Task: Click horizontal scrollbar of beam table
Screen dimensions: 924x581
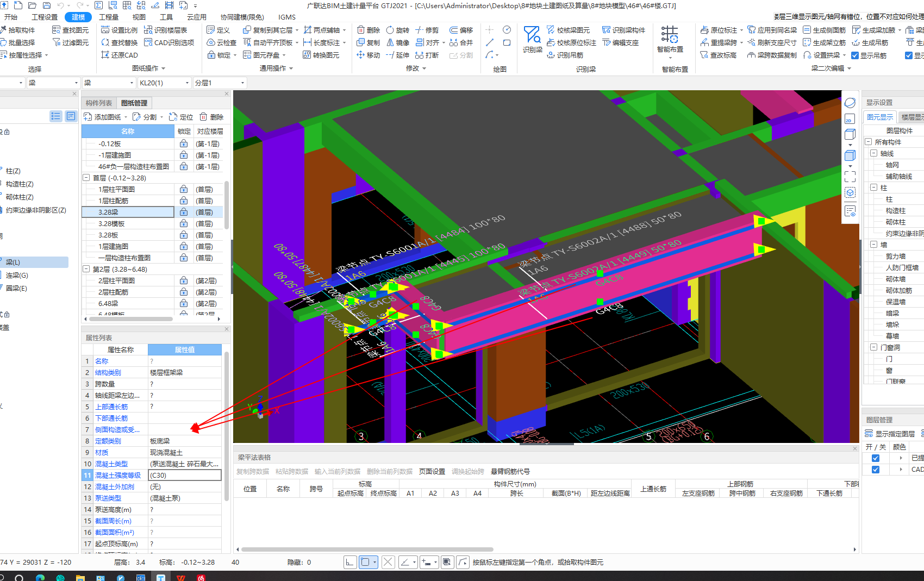Action: pos(367,549)
